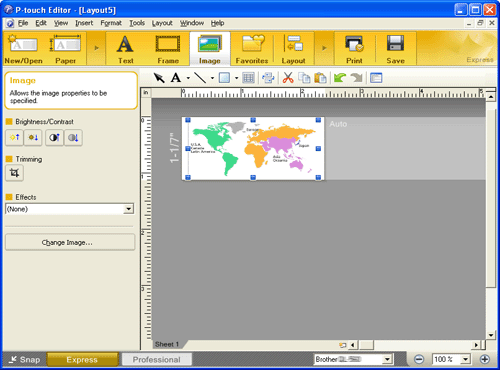Open the Insert menu
500x370 pixels.
[x=84, y=23]
